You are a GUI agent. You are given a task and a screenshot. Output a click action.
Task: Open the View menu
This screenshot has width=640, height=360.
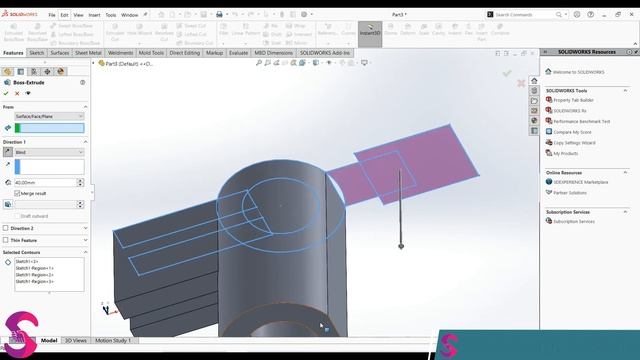78,15
